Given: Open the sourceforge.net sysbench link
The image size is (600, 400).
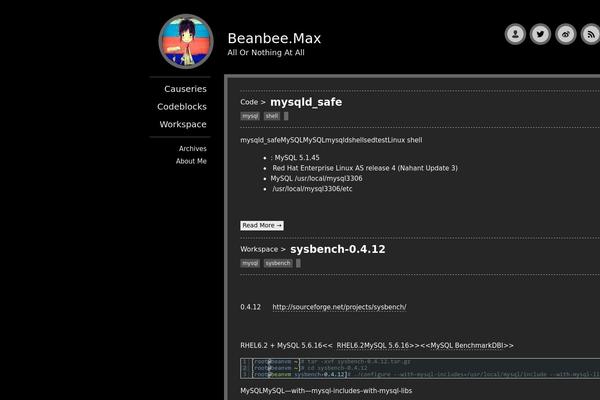Looking at the screenshot, I should 339,307.
